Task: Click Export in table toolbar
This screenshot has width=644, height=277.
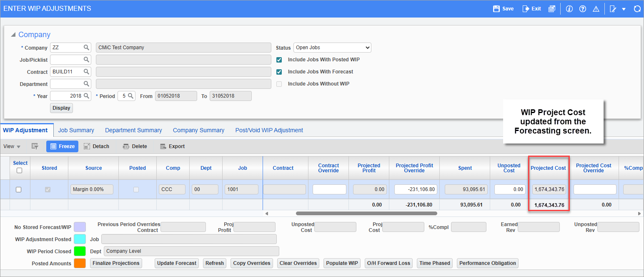Action: [x=172, y=146]
